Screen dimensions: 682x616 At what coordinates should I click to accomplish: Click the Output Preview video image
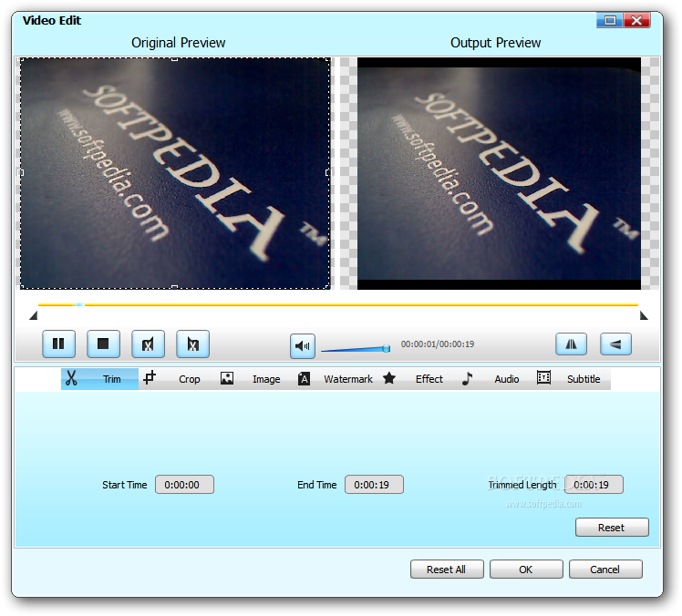click(x=499, y=173)
